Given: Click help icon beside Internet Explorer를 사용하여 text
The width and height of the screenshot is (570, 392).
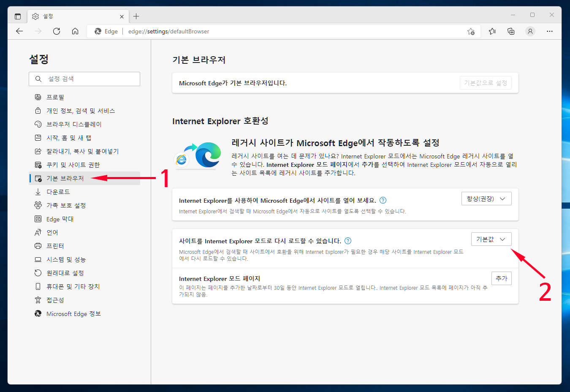Looking at the screenshot, I should tap(383, 200).
